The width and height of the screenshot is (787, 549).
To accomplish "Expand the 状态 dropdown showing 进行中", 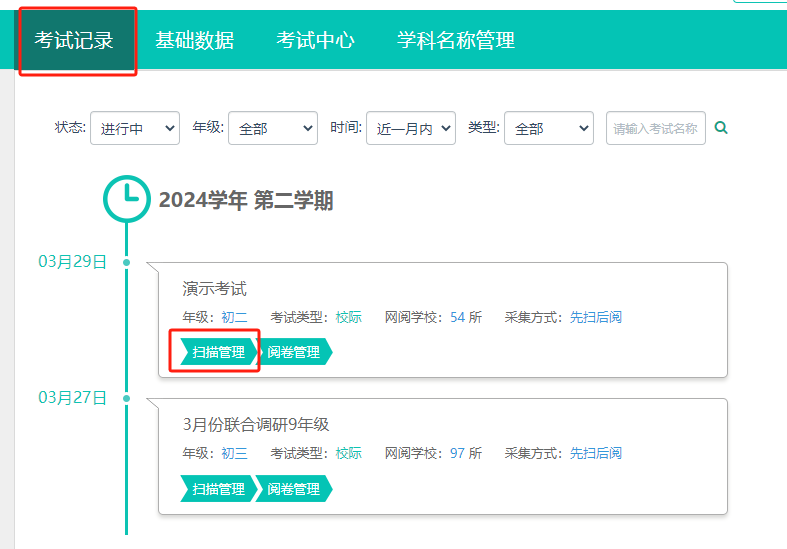I will [135, 128].
